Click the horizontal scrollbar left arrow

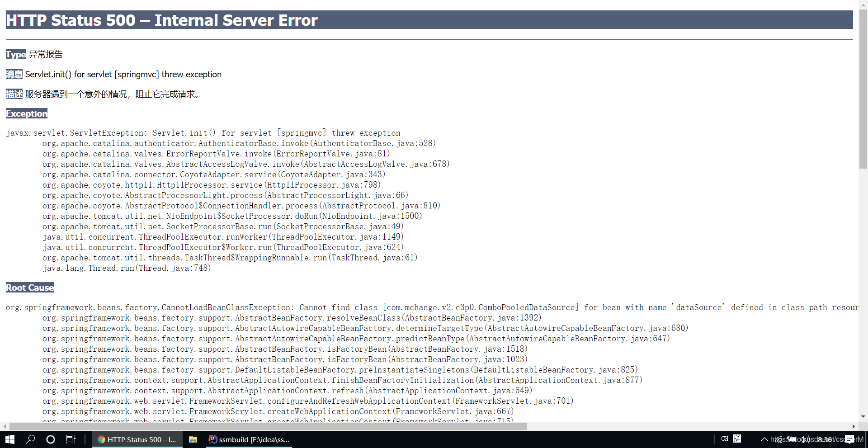point(4,426)
